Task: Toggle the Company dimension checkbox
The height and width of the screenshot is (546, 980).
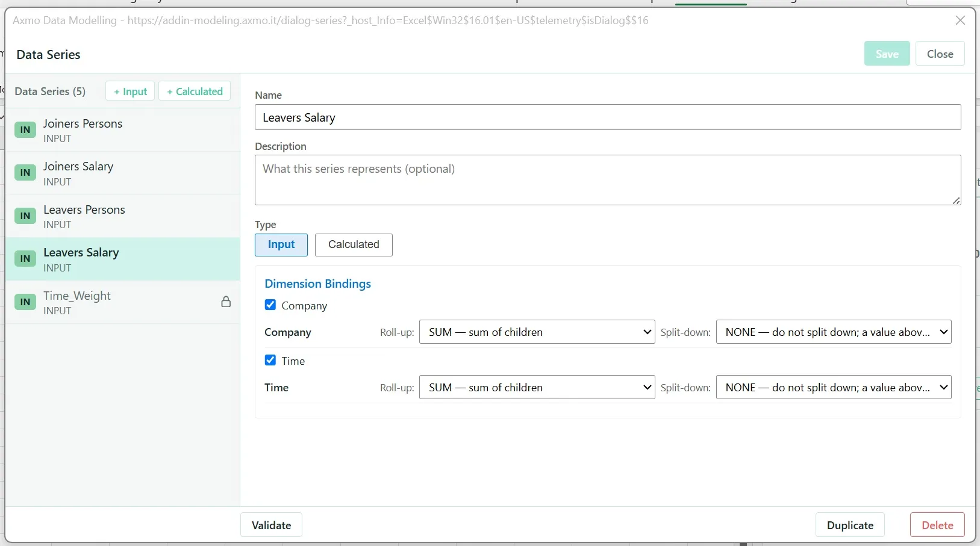Action: pos(270,305)
